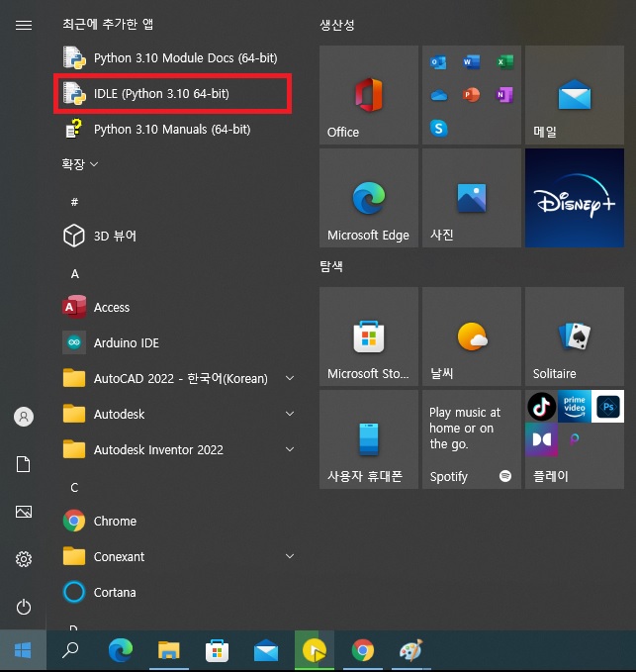
Task: Open the Disney+ tile
Action: [x=575, y=198]
